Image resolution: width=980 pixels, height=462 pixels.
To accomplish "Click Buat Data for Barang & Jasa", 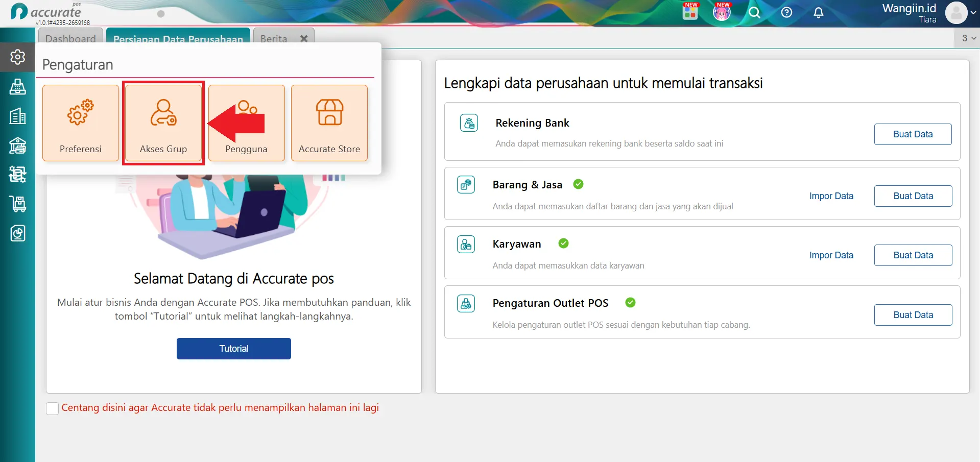I will coord(913,196).
